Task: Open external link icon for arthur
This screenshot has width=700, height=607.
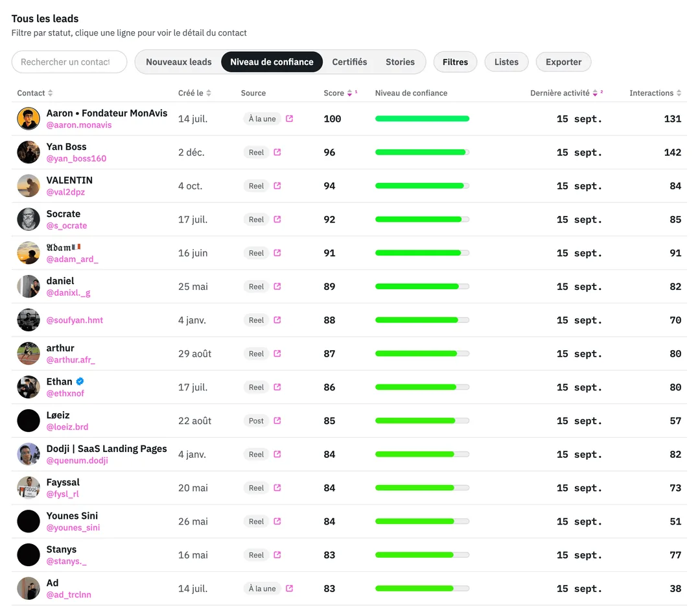Action: click(277, 353)
